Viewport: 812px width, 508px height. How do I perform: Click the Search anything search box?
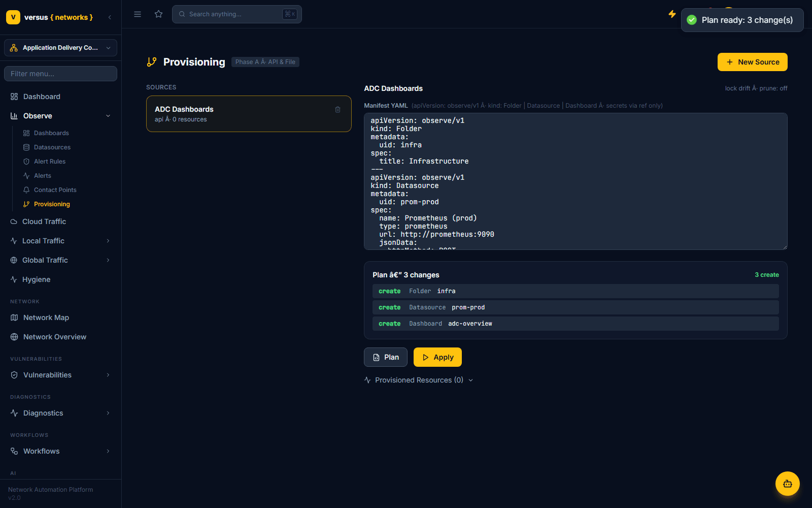(x=237, y=14)
